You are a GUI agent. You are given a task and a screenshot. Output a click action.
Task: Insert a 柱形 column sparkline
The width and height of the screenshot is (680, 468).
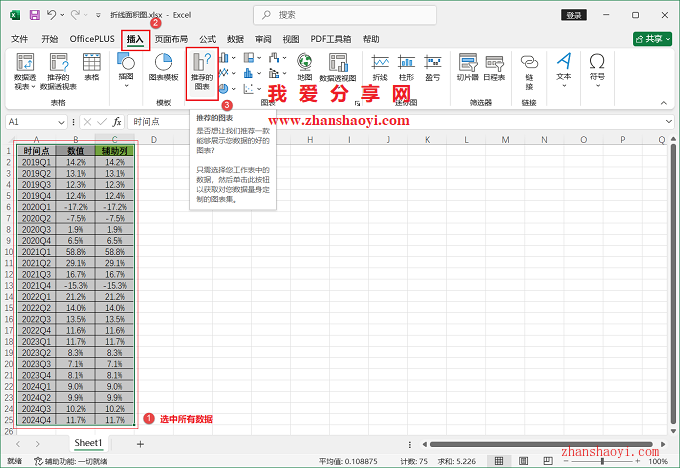[x=406, y=67]
